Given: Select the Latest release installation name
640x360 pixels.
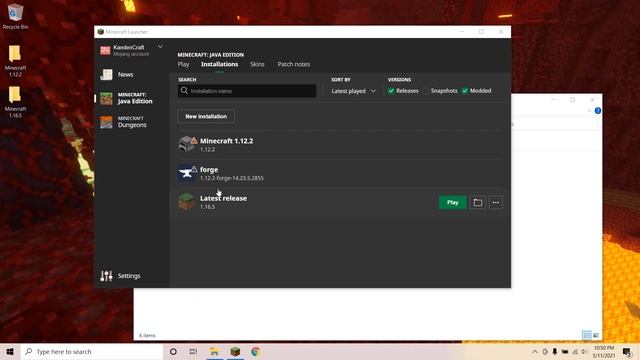Looking at the screenshot, I should click(x=223, y=198).
